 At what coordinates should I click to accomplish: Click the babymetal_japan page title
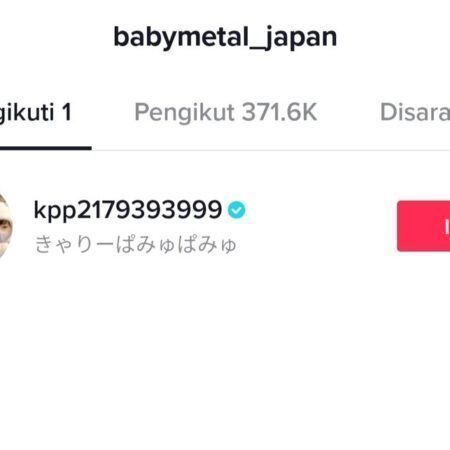coord(225,38)
